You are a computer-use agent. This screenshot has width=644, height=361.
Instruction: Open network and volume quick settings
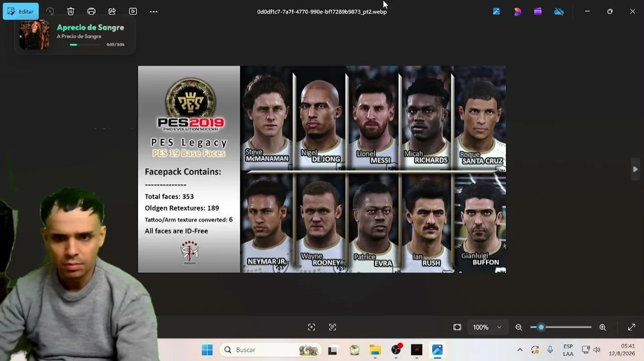(591, 350)
